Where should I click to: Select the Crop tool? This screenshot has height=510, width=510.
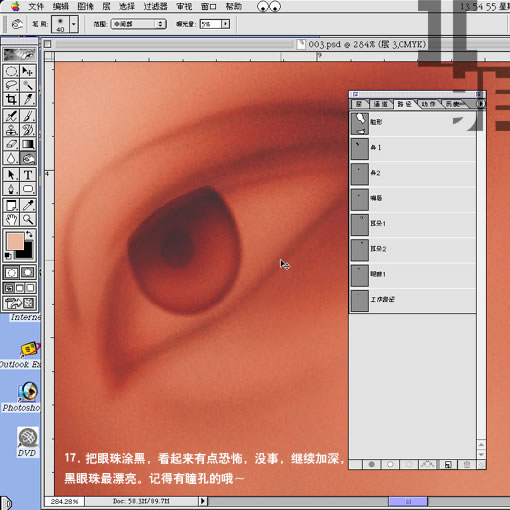point(11,99)
